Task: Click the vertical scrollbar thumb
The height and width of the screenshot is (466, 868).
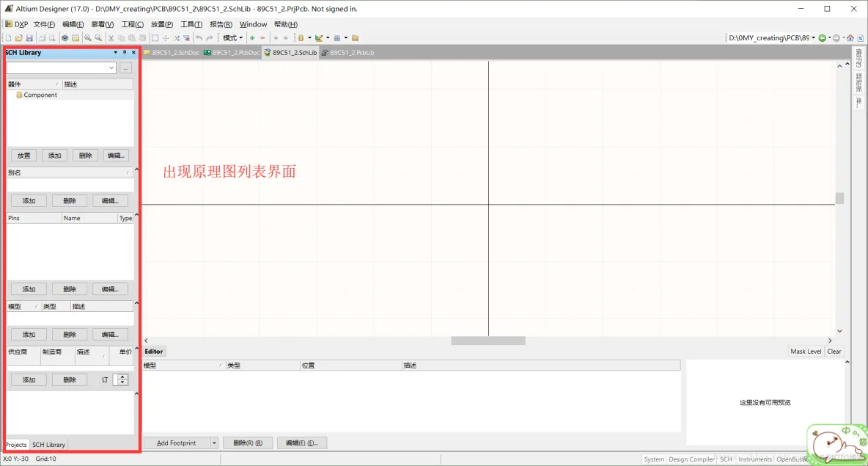Action: 839,198
